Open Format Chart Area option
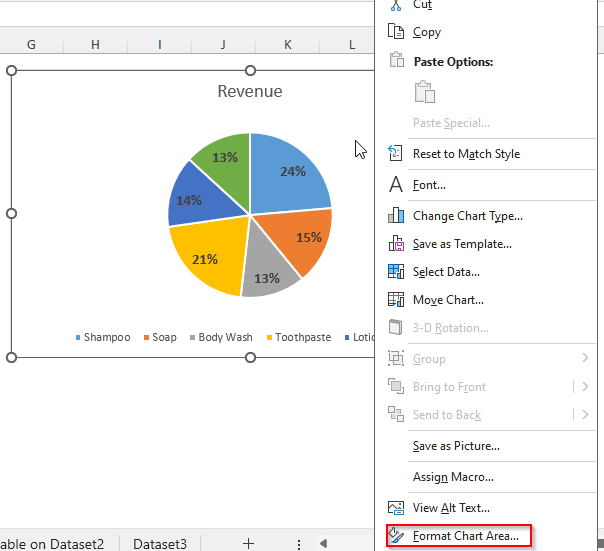The height and width of the screenshot is (551, 604). (x=465, y=536)
